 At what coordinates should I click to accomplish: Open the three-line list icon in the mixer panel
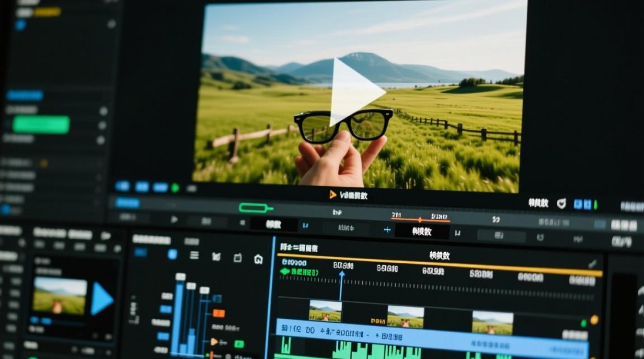coord(194,255)
